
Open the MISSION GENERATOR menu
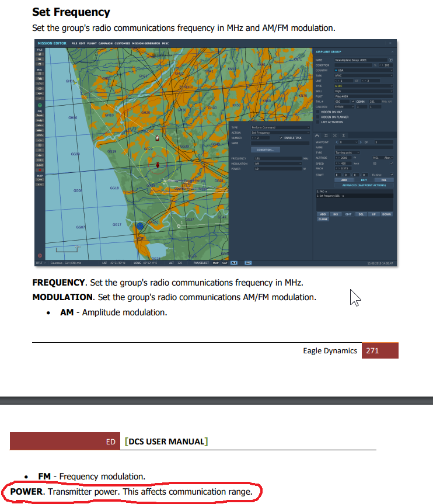point(146,43)
